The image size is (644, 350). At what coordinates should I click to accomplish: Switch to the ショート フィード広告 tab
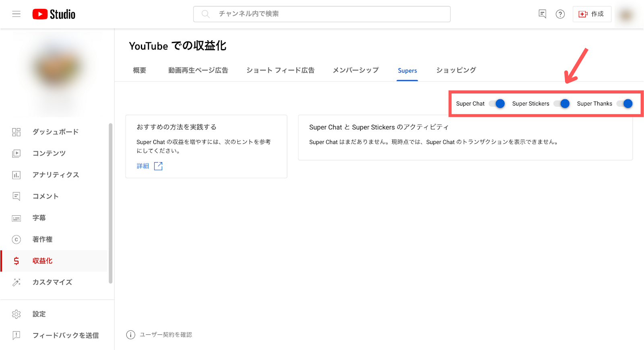click(280, 70)
